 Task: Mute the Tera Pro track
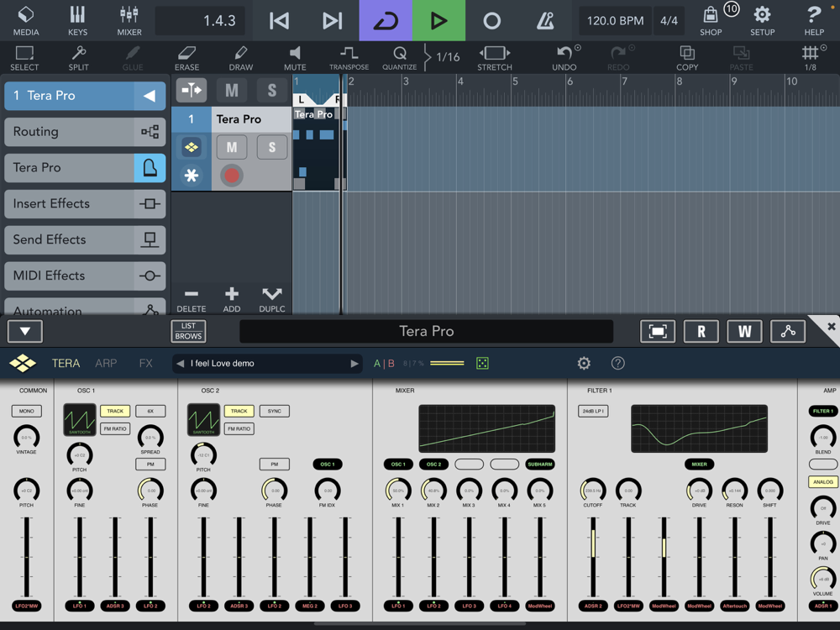pyautogui.click(x=232, y=148)
